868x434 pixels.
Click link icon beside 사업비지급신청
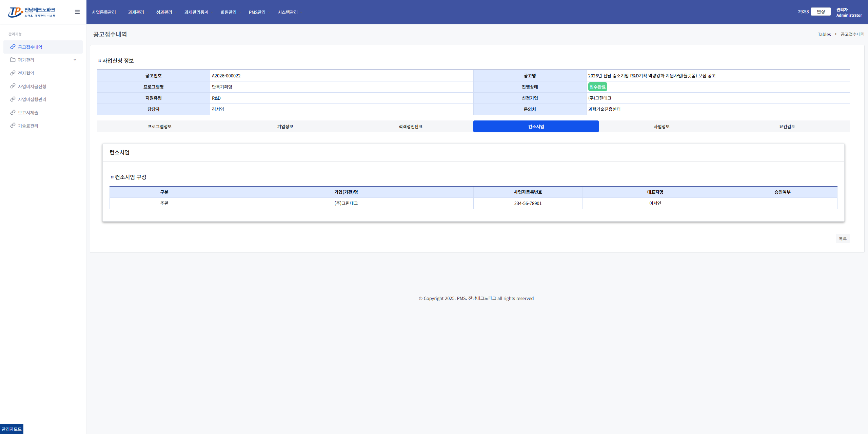pos(13,86)
